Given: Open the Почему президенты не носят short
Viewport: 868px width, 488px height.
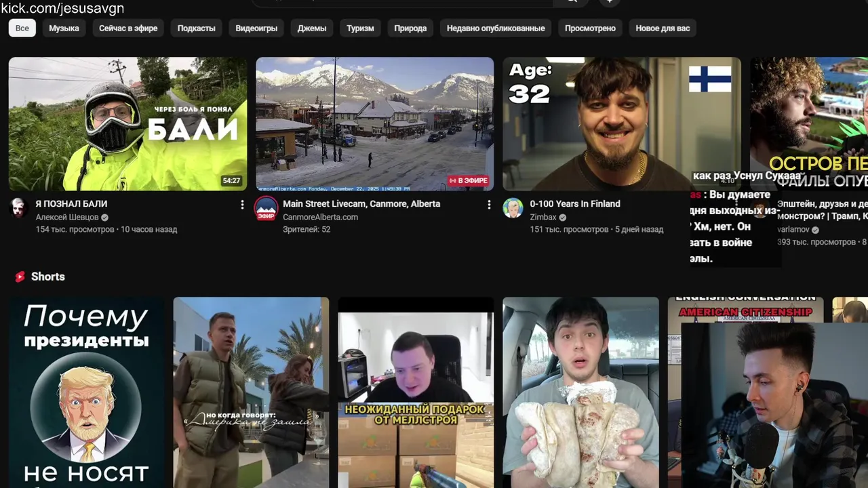Looking at the screenshot, I should coord(86,392).
